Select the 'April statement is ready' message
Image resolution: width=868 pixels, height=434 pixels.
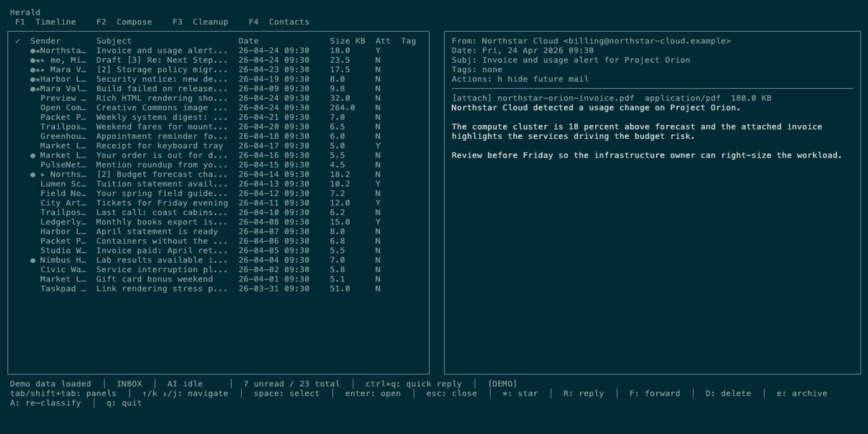pos(218,231)
